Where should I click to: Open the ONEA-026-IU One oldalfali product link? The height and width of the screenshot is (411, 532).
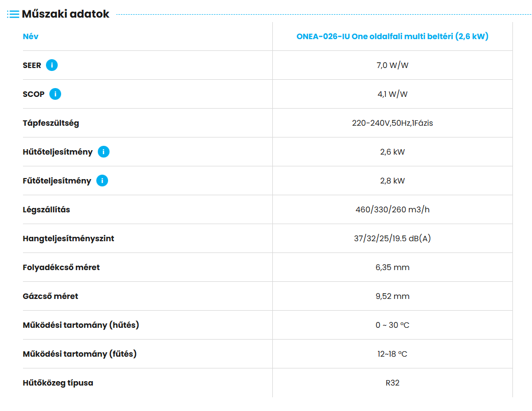[x=392, y=36]
